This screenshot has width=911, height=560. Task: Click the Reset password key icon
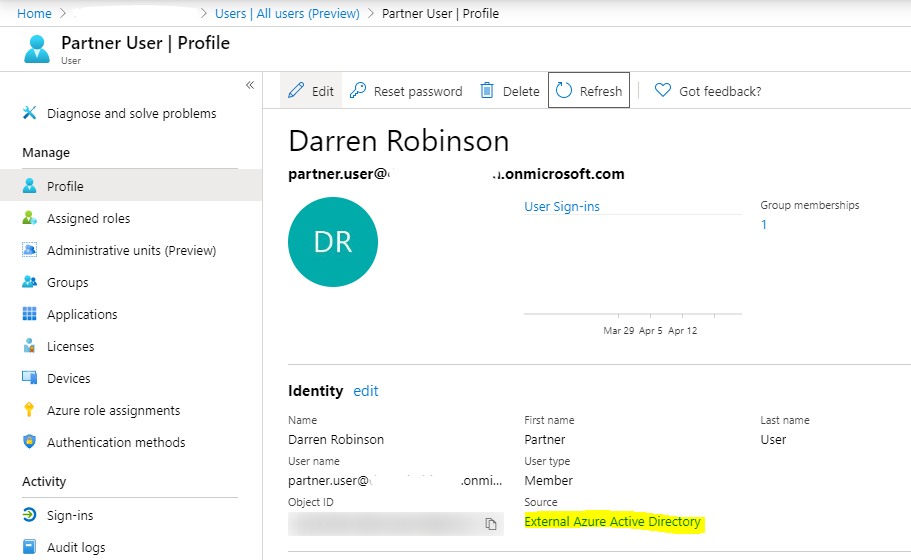(x=358, y=91)
